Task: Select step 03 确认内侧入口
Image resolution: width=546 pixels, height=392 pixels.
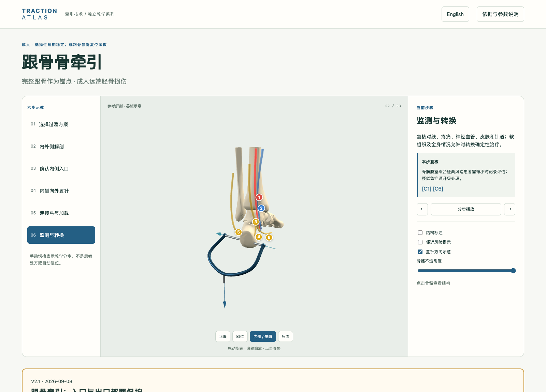Action: [x=61, y=169]
